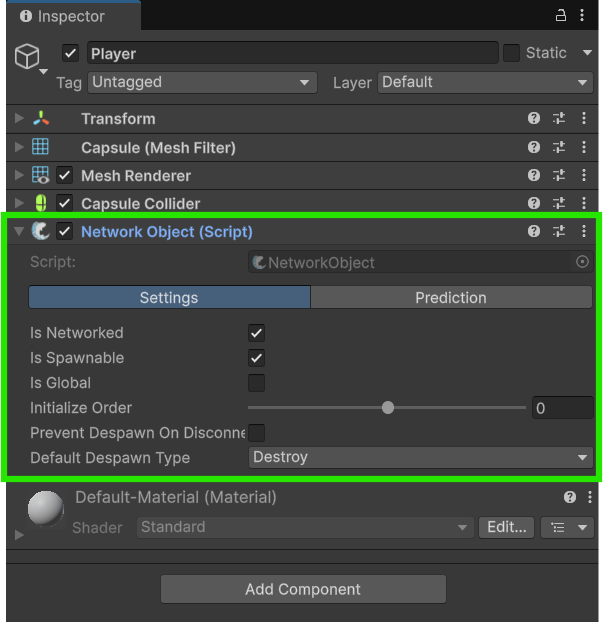Uncheck Is Networked
The width and height of the screenshot is (603, 622).
256,333
